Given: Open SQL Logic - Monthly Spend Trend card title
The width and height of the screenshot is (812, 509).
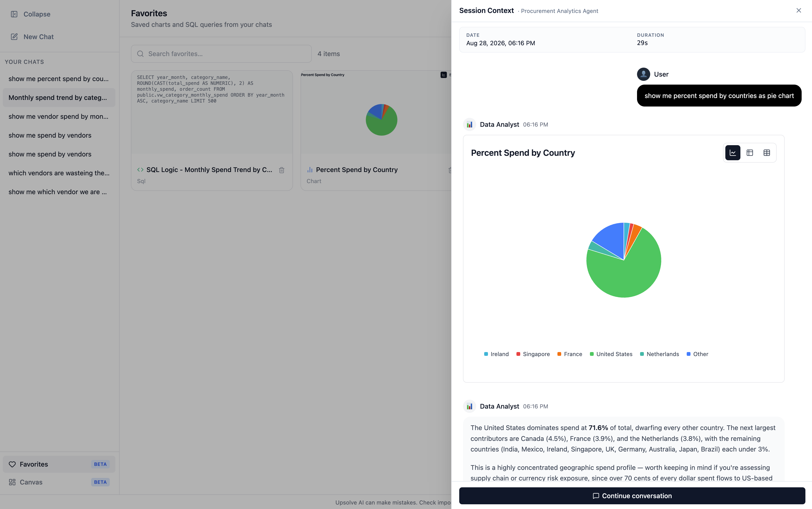Looking at the screenshot, I should coord(209,170).
